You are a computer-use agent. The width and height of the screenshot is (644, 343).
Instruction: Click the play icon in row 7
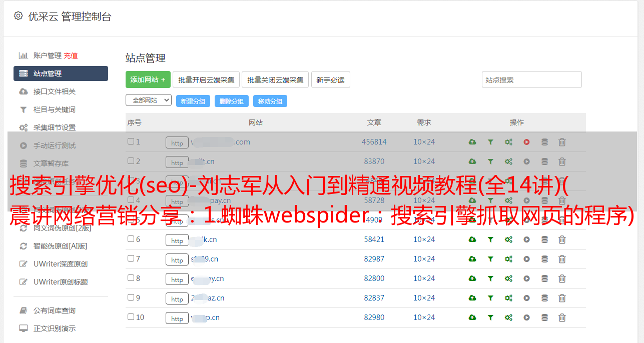[526, 259]
